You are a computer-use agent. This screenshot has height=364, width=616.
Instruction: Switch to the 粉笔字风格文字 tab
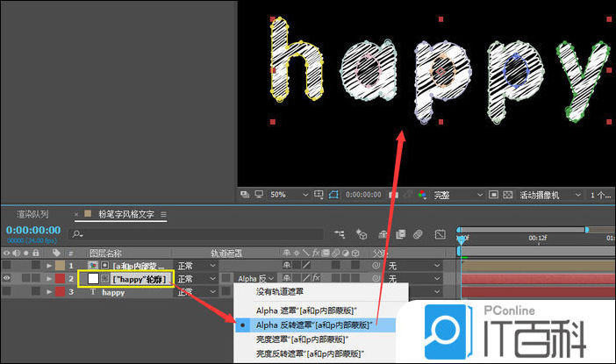pos(126,214)
